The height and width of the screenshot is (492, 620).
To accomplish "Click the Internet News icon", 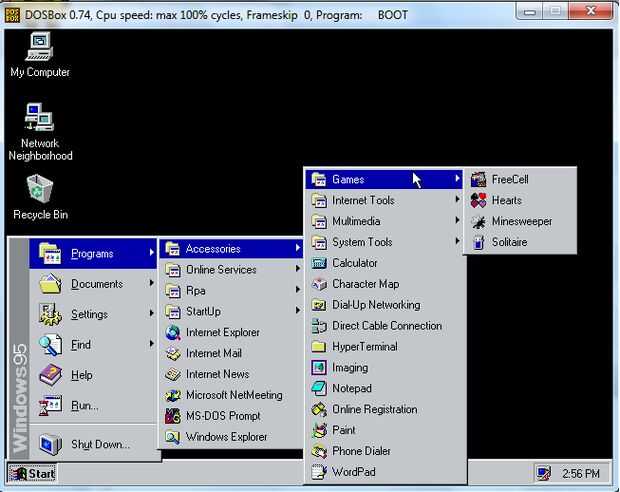I will click(173, 375).
